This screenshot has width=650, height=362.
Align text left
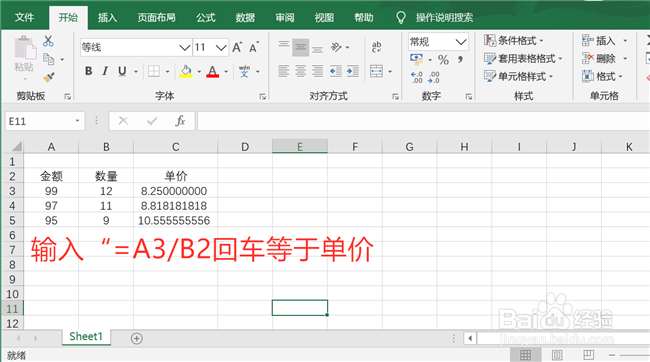point(284,71)
